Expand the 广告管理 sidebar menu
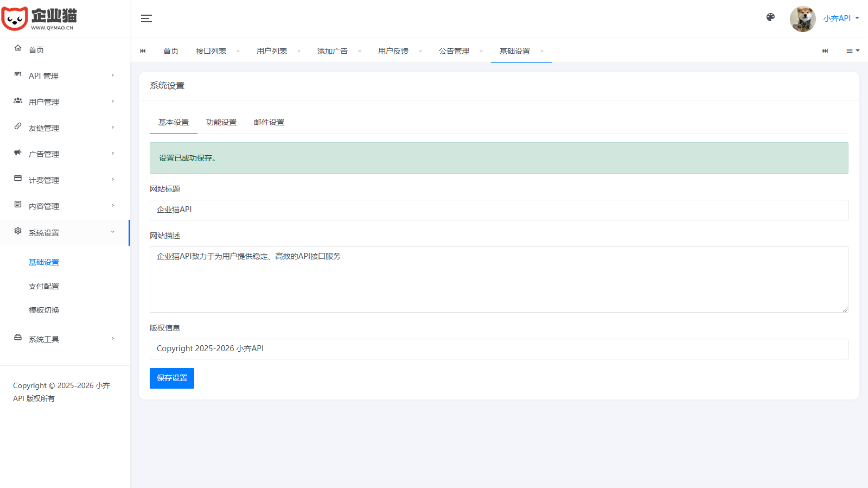 [x=65, y=154]
